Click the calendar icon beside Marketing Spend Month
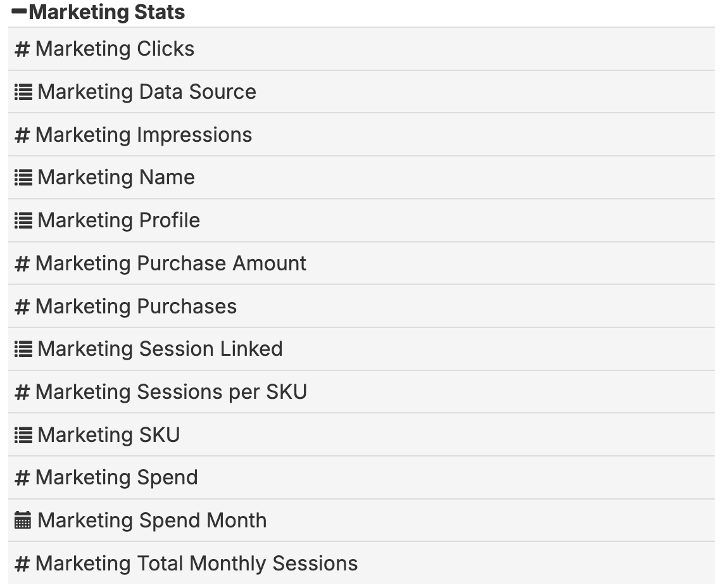728x585 pixels. (x=23, y=521)
